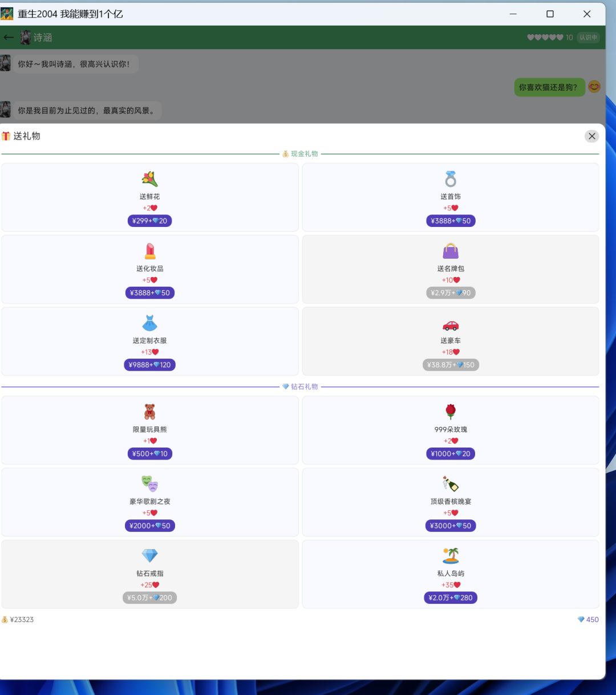Click the hearts affection meter showing 10
Screen dimensions: 616x695
(550, 38)
